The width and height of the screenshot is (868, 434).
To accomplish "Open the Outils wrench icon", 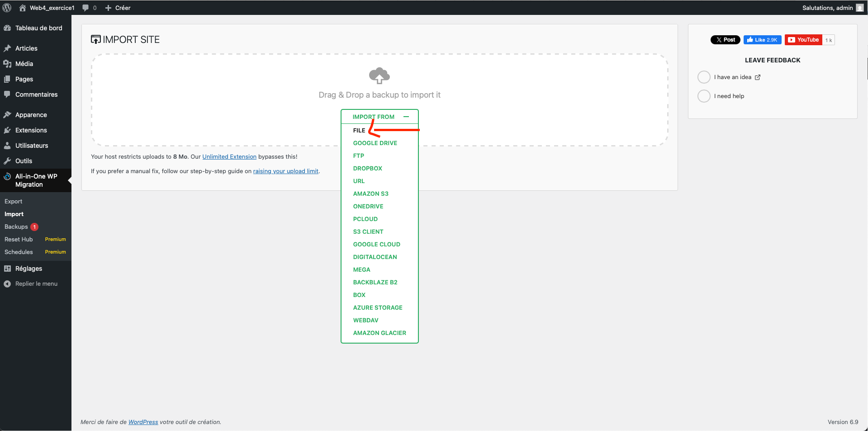I will pos(7,161).
